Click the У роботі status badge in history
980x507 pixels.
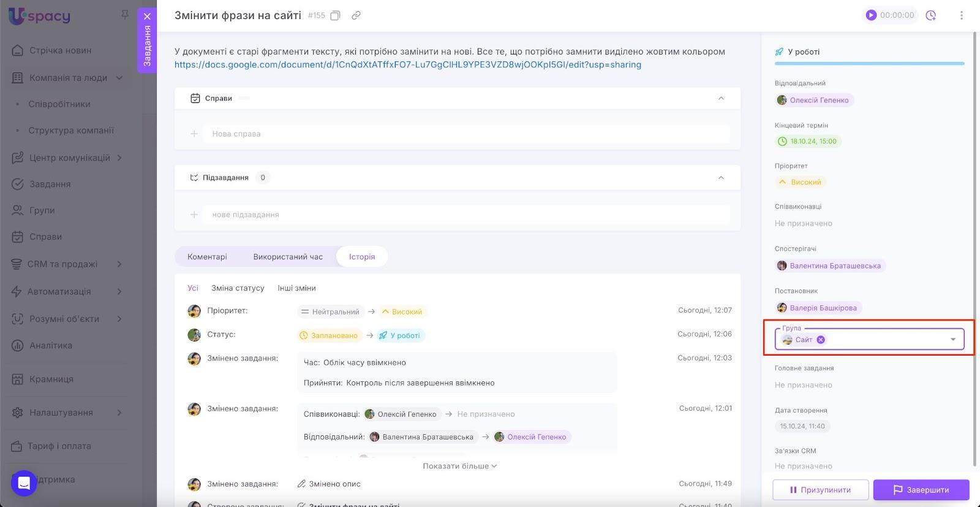tap(400, 335)
